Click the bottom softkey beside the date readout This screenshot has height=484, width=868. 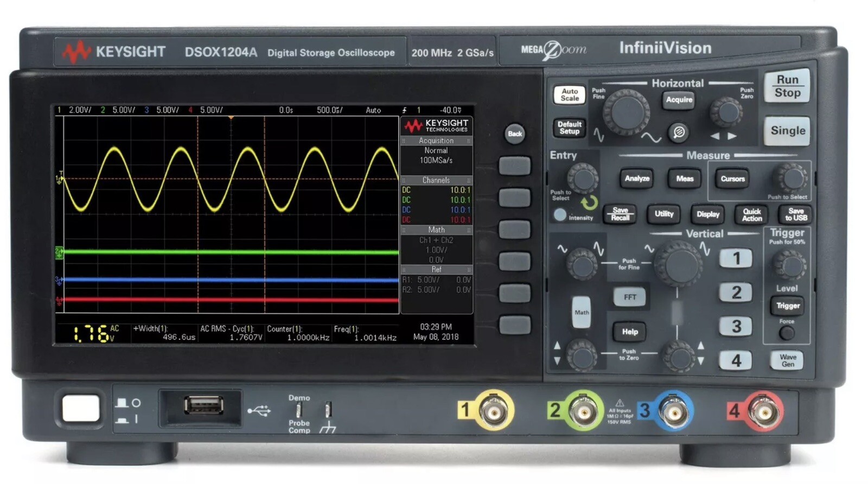pos(514,325)
